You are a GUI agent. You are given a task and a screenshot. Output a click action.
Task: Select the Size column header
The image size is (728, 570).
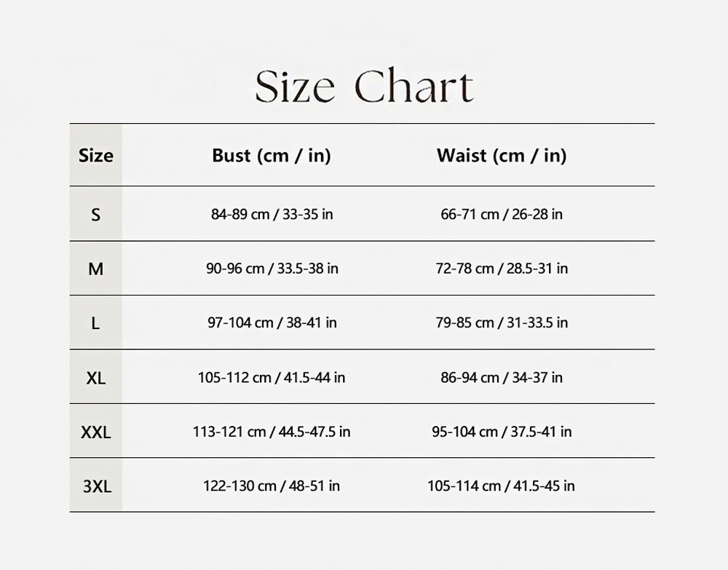[x=96, y=155]
